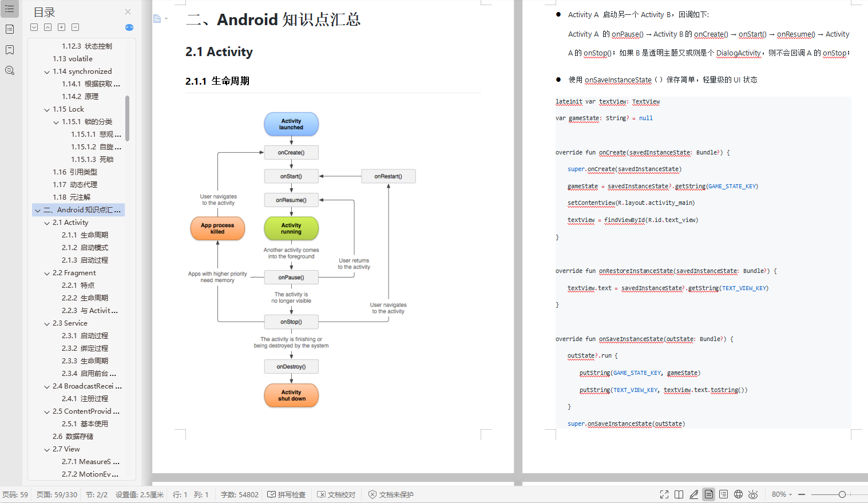The height and width of the screenshot is (503, 868).
Task: Switch to outline view icon
Action: coord(724,494)
